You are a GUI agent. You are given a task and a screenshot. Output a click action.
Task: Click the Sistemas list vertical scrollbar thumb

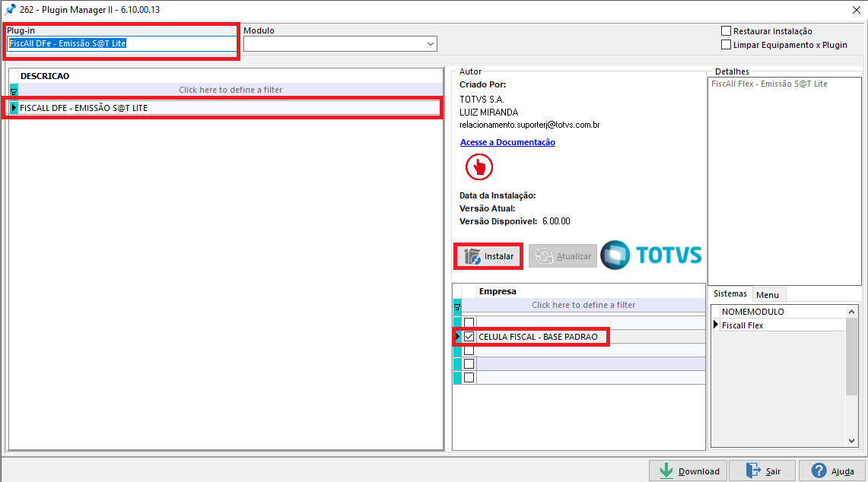coord(851,357)
